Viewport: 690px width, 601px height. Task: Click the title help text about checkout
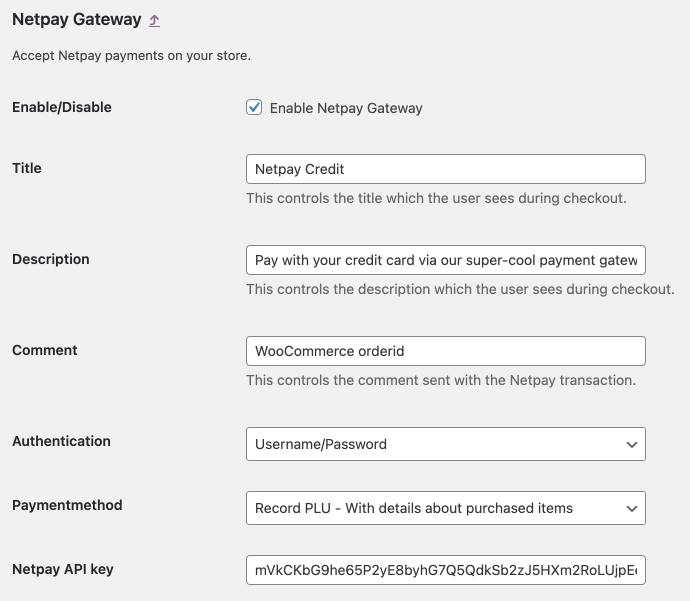(x=436, y=198)
